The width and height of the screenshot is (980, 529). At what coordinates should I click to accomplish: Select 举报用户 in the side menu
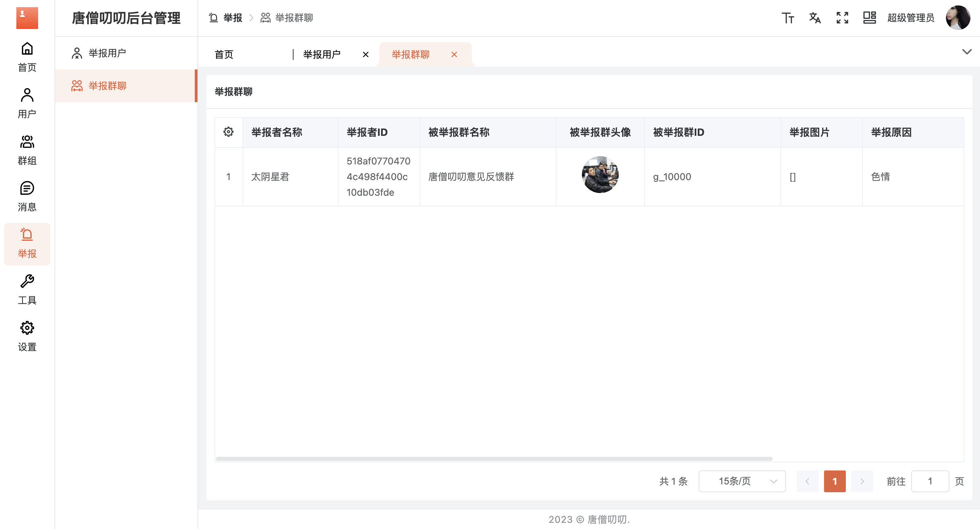[107, 53]
